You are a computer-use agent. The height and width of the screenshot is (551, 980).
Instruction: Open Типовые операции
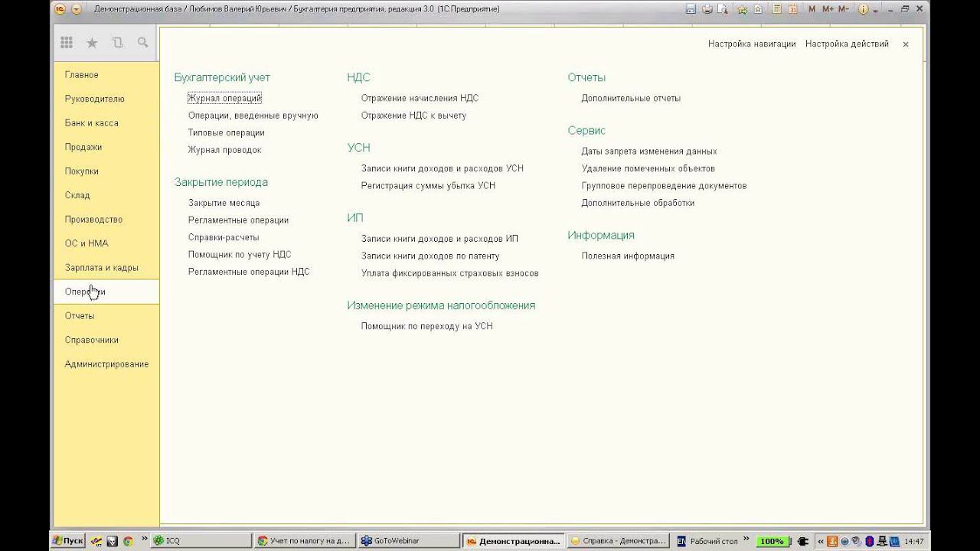point(227,132)
